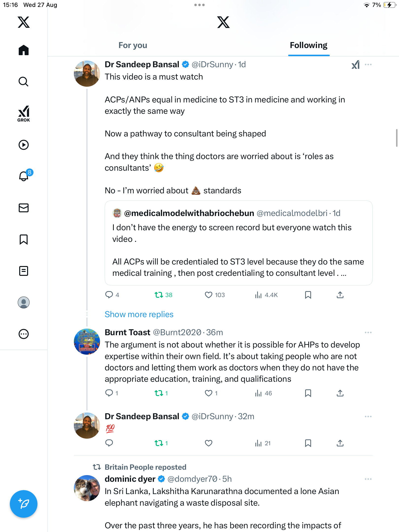Tap the compose new post button
The height and width of the screenshot is (532, 399).
pos(24,504)
